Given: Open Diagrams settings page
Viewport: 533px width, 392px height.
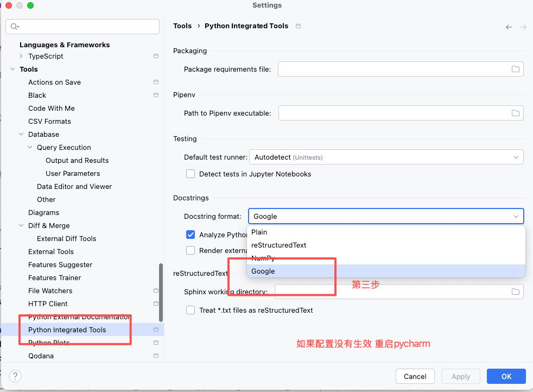Looking at the screenshot, I should click(43, 212).
